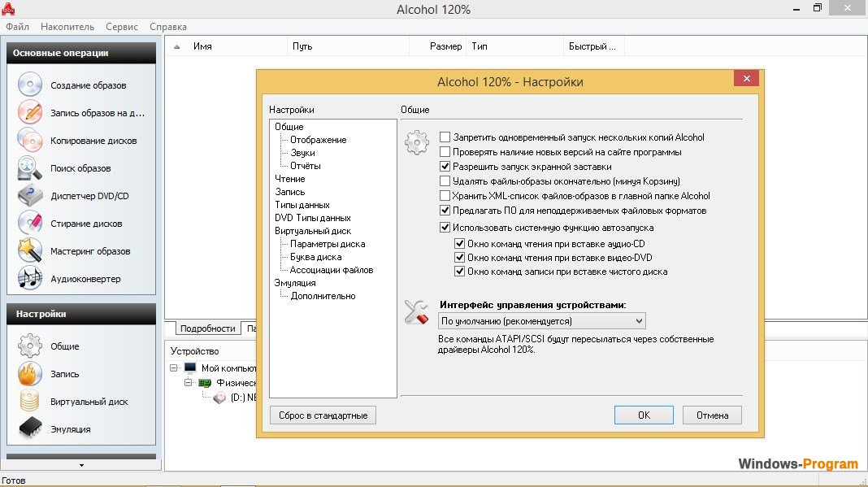Sort list by Путь column header
The width and height of the screenshot is (868, 487).
[348, 46]
